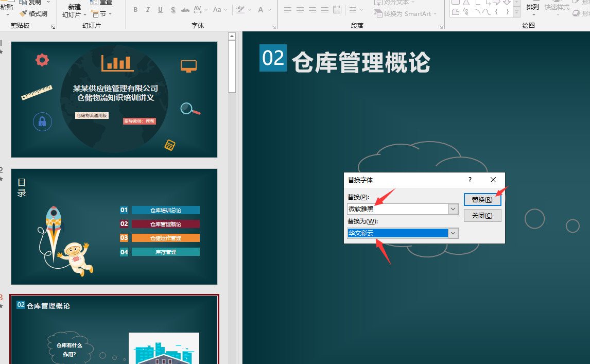
Task: Select the curve shape in gallery
Action: pos(487,12)
